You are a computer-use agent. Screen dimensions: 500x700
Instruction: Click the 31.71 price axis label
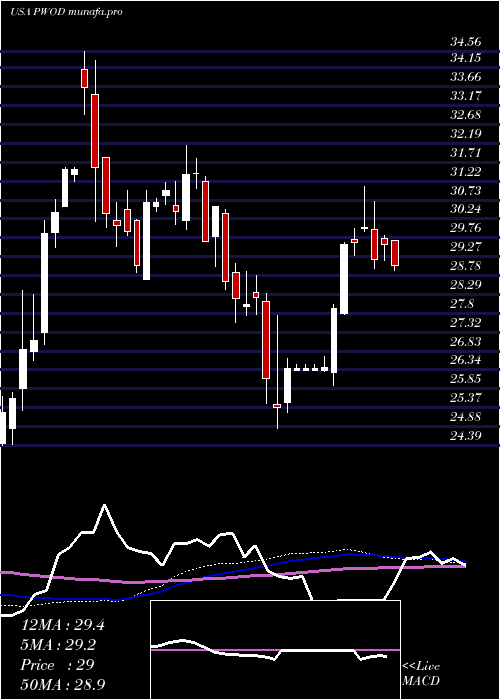tap(466, 153)
